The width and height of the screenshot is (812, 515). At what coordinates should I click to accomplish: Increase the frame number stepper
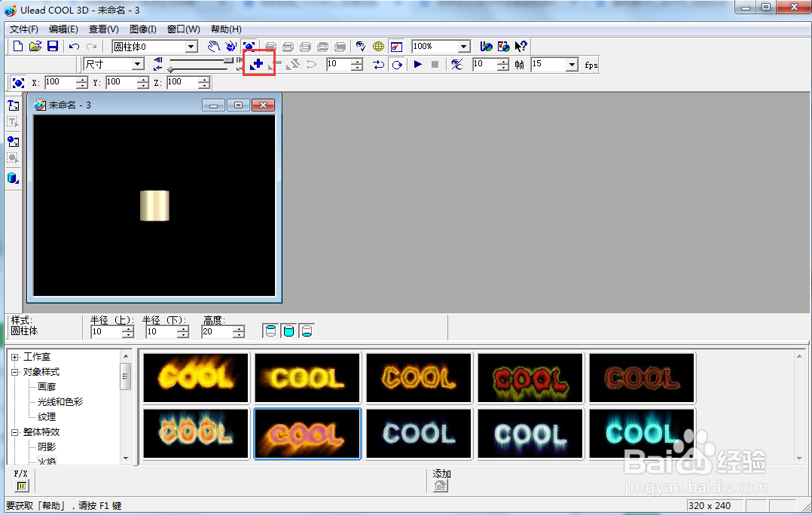click(357, 61)
